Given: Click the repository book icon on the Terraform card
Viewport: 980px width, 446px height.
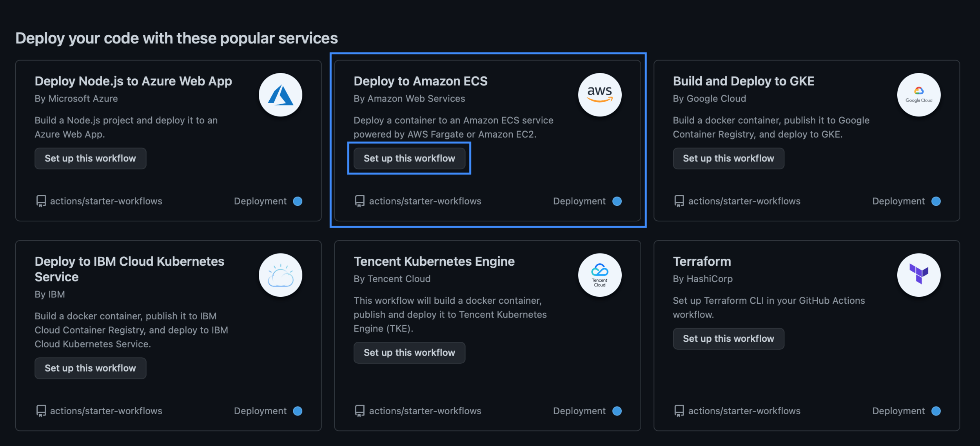Looking at the screenshot, I should [679, 411].
